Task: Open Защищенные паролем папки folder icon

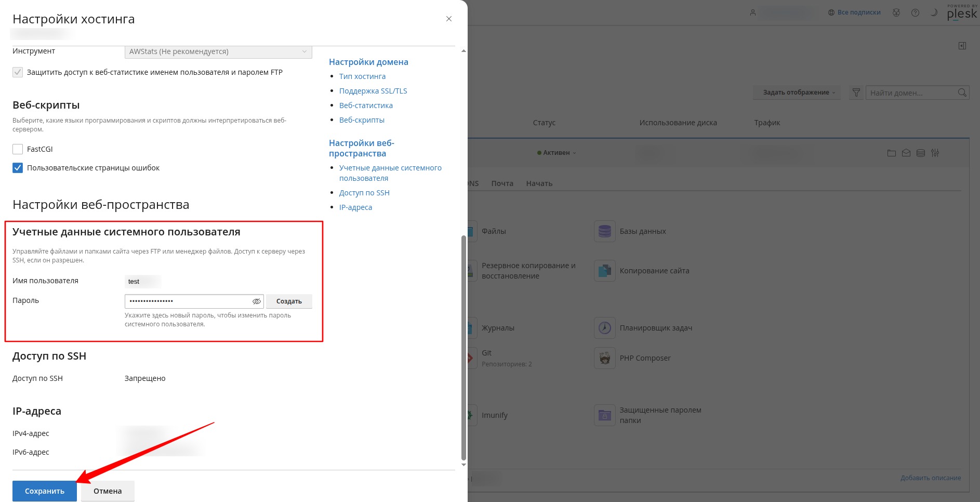Action: coord(604,415)
